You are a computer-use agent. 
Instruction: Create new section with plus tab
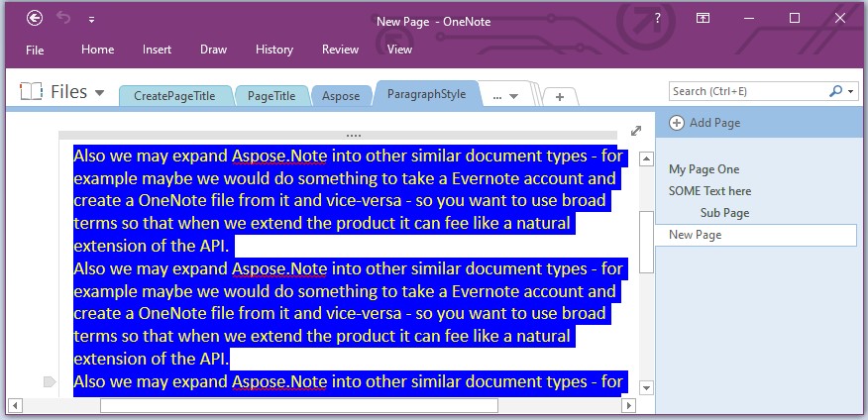point(559,96)
